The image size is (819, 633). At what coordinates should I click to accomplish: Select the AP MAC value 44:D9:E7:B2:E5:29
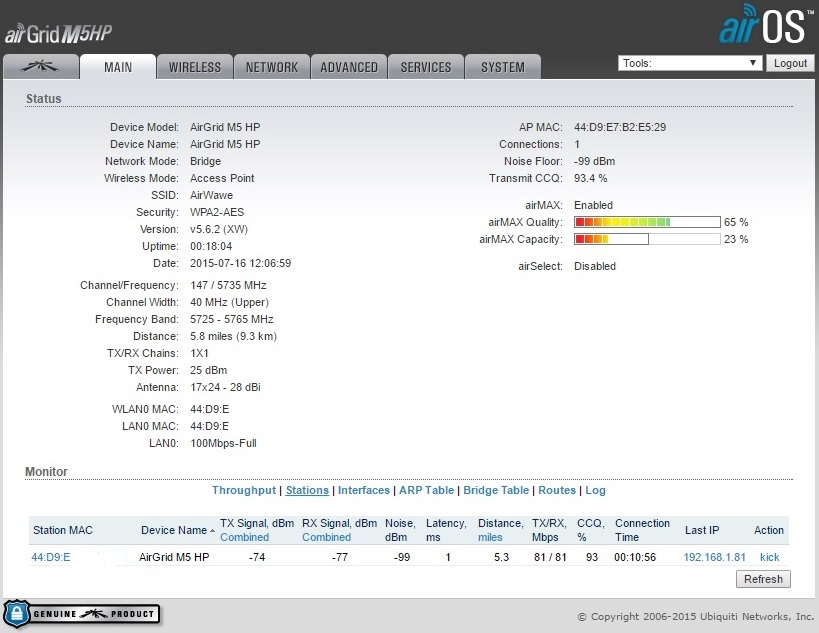[x=620, y=127]
